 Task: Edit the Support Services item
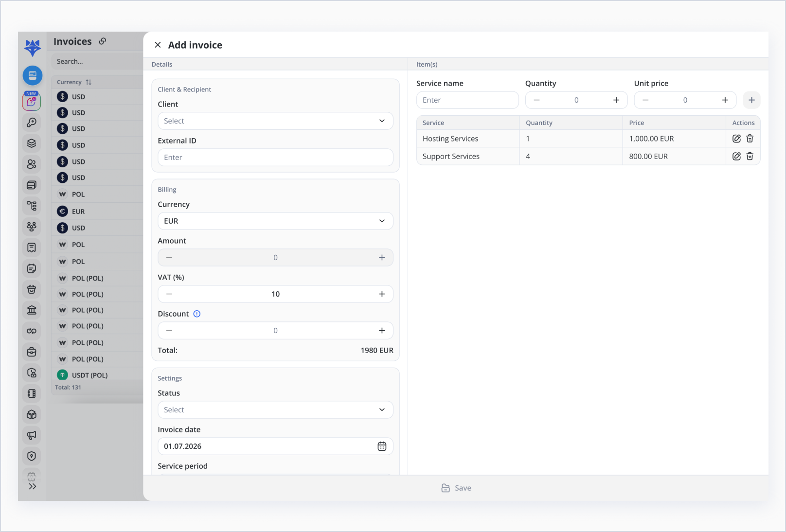pyautogui.click(x=736, y=156)
